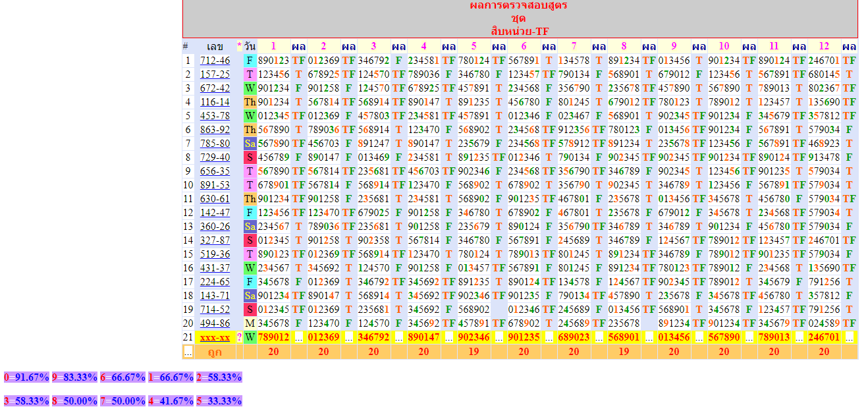The image size is (868, 413).
Task: Click the white ellipsis box beside ถูก
Action: (188, 352)
